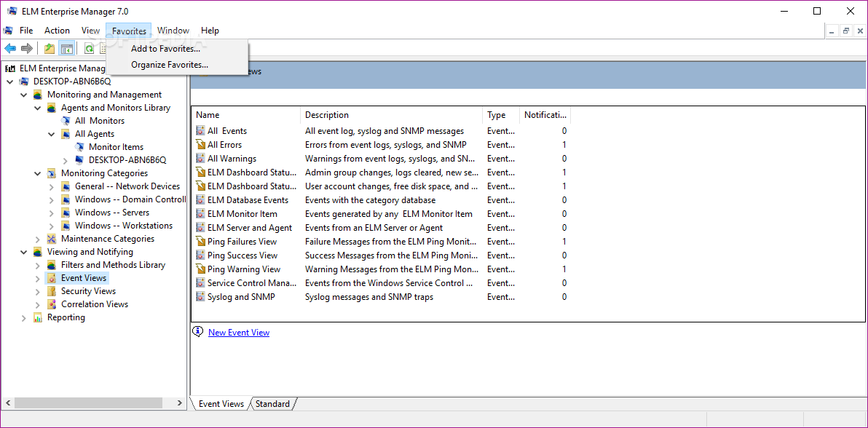
Task: Select Windows -- Workstations tree item
Action: click(124, 226)
